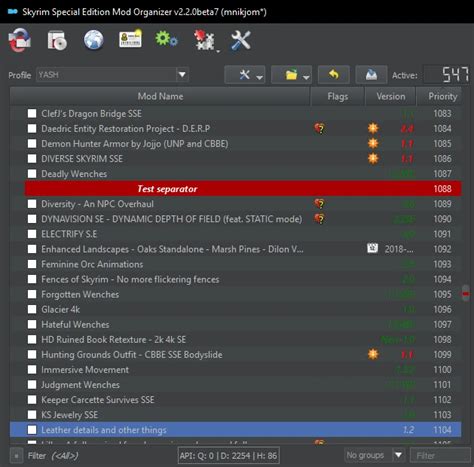
Task: Click the create backup icon button
Action: pyautogui.click(x=371, y=75)
